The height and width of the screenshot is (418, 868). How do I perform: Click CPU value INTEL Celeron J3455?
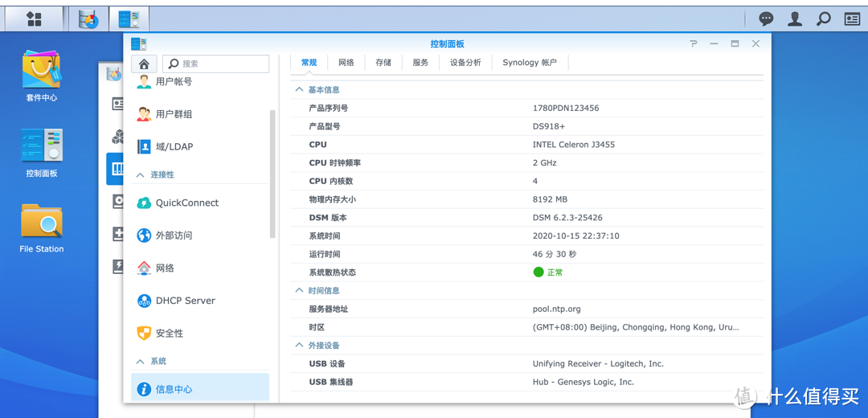click(574, 145)
